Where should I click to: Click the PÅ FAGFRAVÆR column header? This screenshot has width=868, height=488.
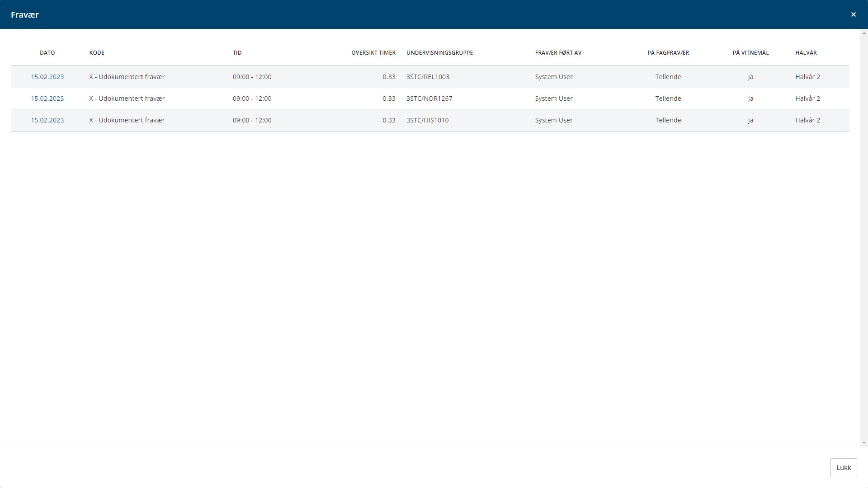668,53
